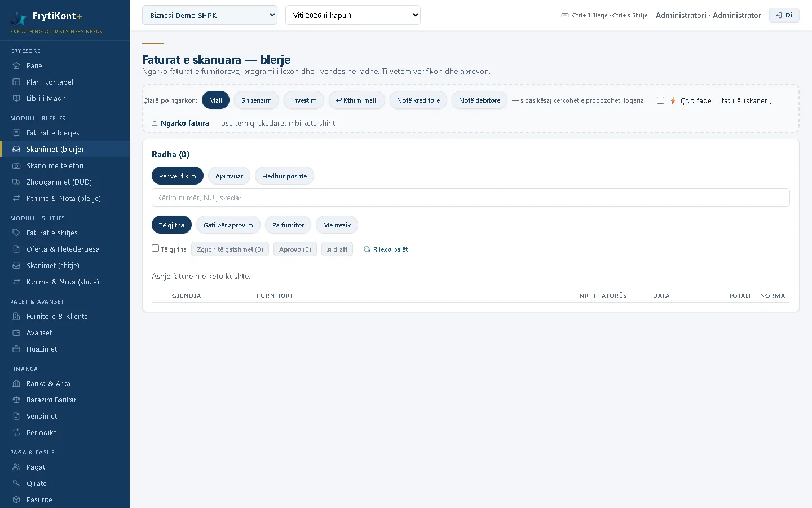Click the Qiratë key icon
812x508 pixels.
pos(16,483)
